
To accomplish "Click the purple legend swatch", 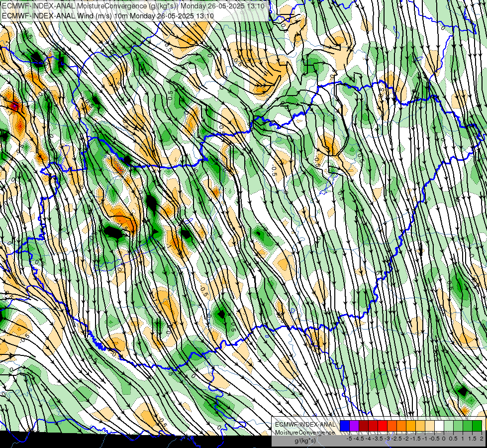I will 354,426.
